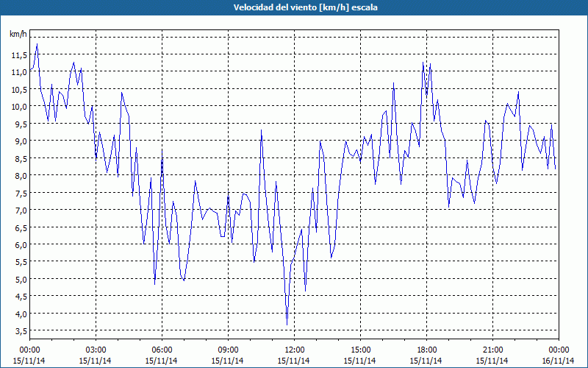Click the 3,5 y-axis value

coord(21,331)
